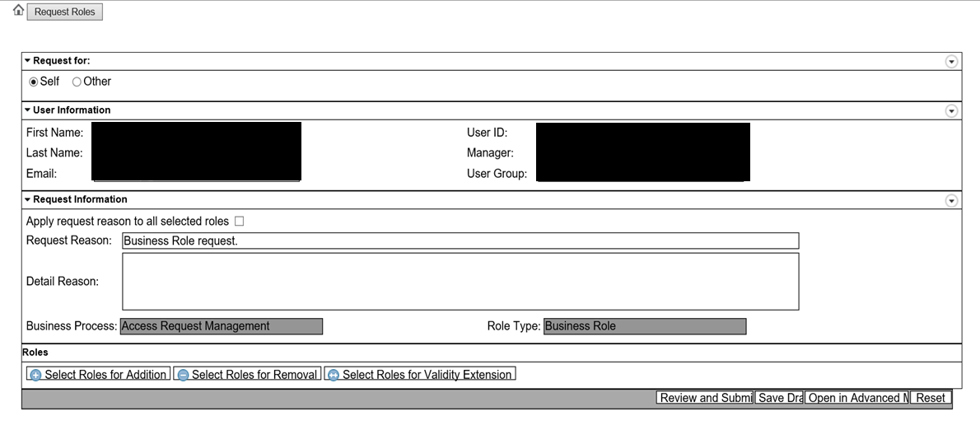This screenshot has height=430, width=980.
Task: Open Select Roles for Removal
Action: 247,374
